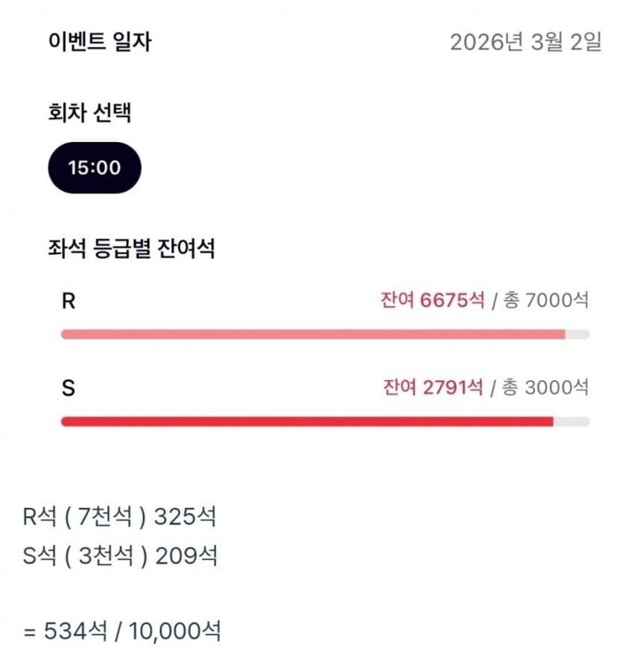This screenshot has width=635, height=672.
Task: Click the gray unfilled end of S bar
Action: pos(571,422)
